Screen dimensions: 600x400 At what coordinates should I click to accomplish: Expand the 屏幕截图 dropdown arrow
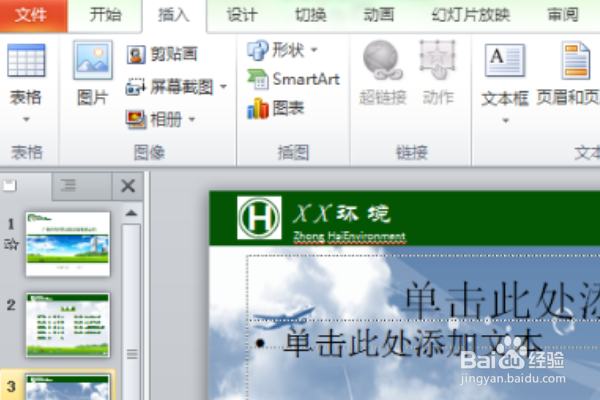tap(223, 87)
